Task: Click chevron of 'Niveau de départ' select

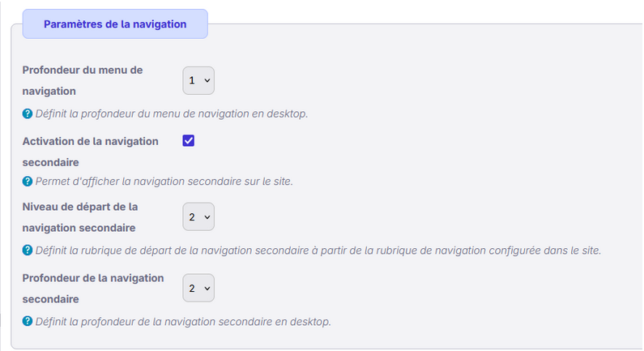Action: (207, 217)
